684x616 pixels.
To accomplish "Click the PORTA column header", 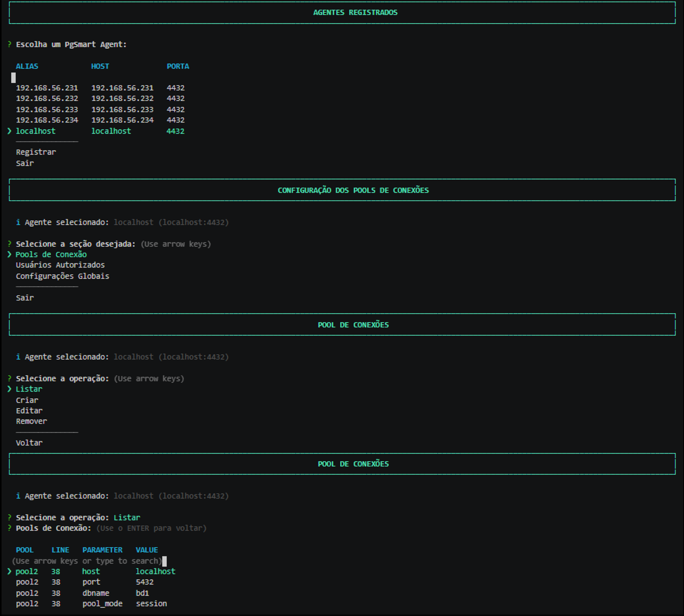I will (178, 66).
